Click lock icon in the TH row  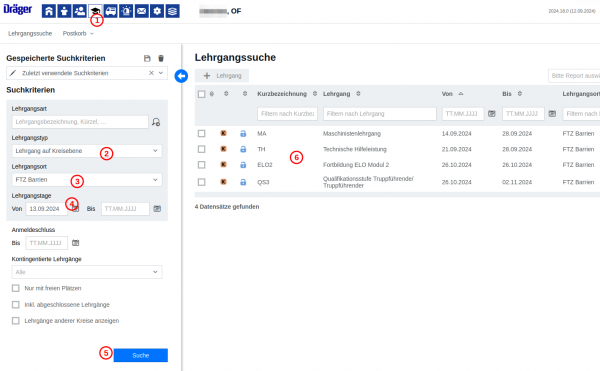[243, 149]
